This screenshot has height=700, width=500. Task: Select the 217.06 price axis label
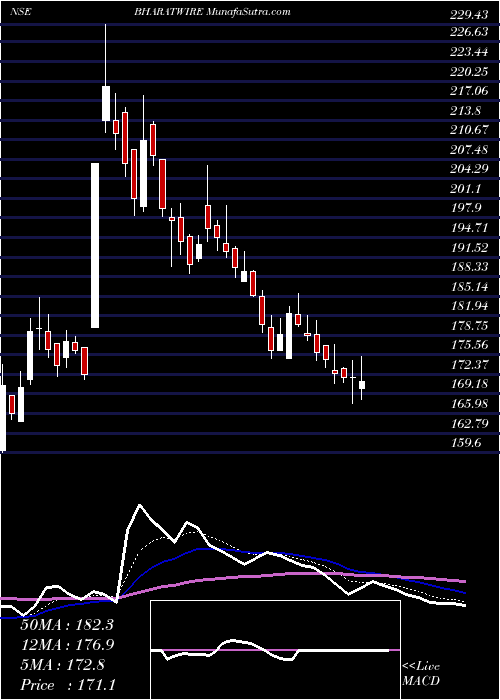point(469,91)
